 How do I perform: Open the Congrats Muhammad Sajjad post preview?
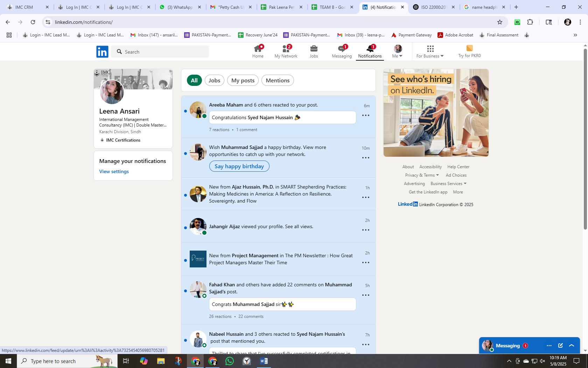tap(282, 304)
